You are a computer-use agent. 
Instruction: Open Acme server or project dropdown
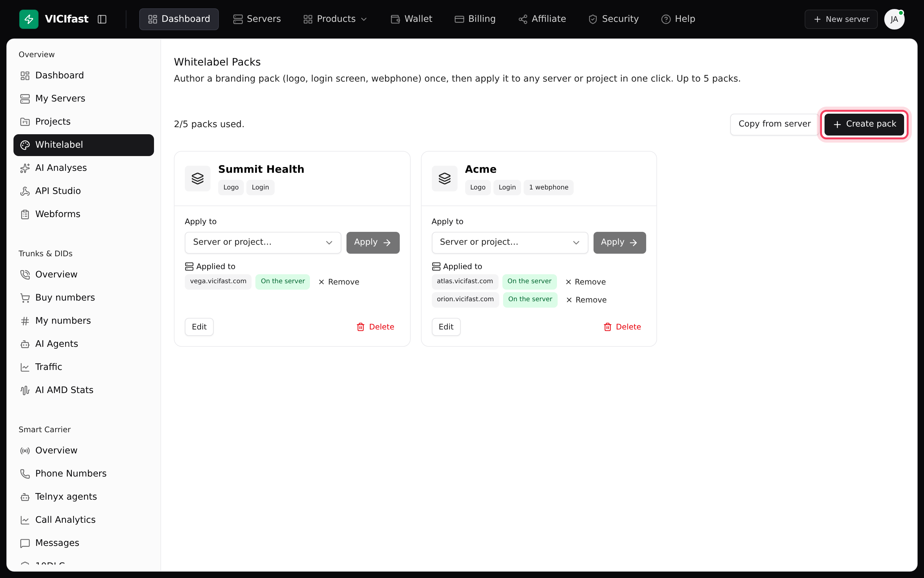pyautogui.click(x=510, y=242)
